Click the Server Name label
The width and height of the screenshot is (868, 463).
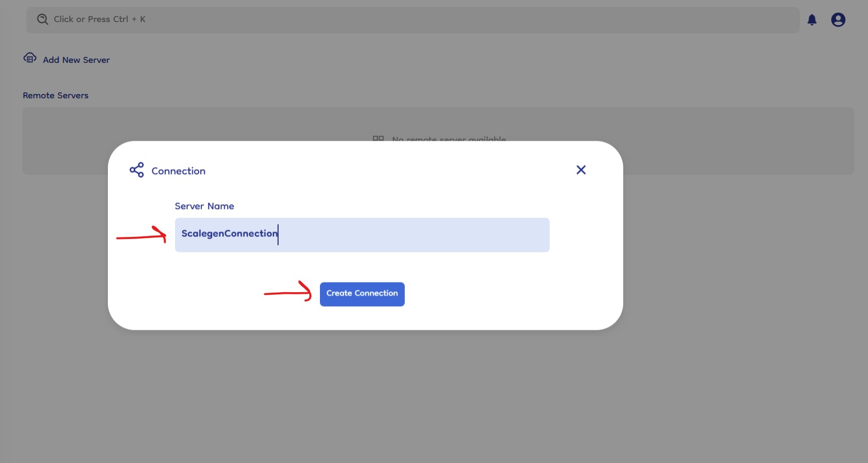(x=204, y=206)
